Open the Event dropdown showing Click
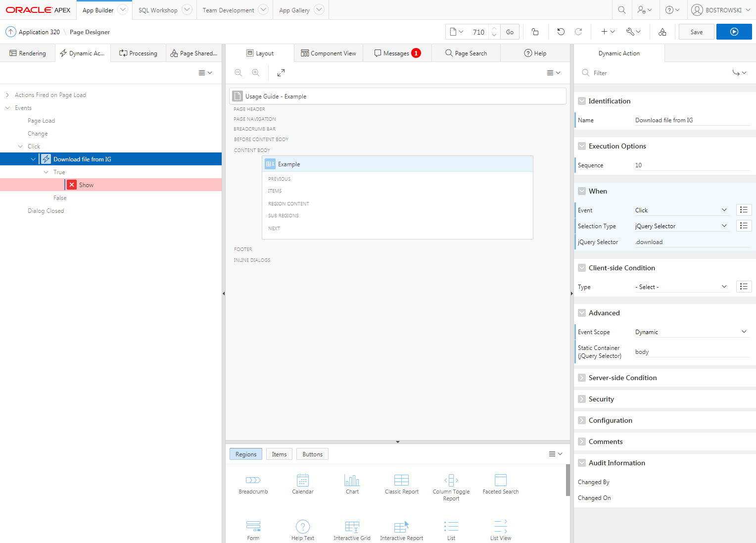Image resolution: width=756 pixels, height=543 pixels. point(682,210)
